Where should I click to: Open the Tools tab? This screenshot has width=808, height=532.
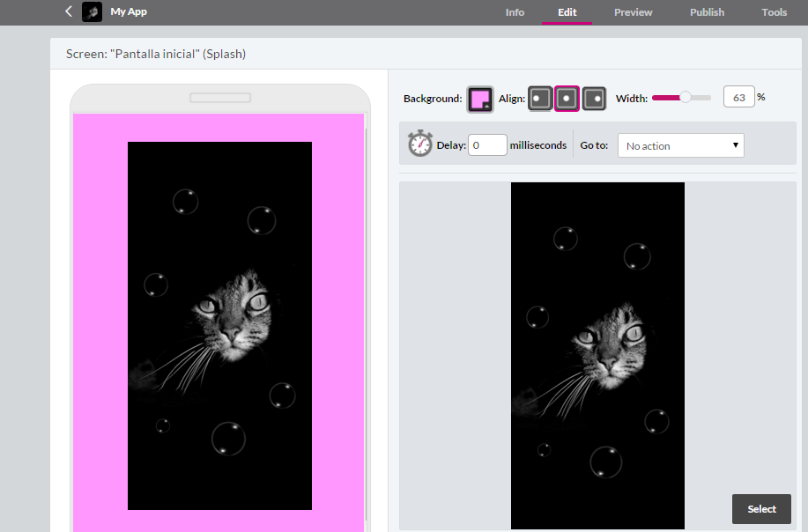[774, 12]
